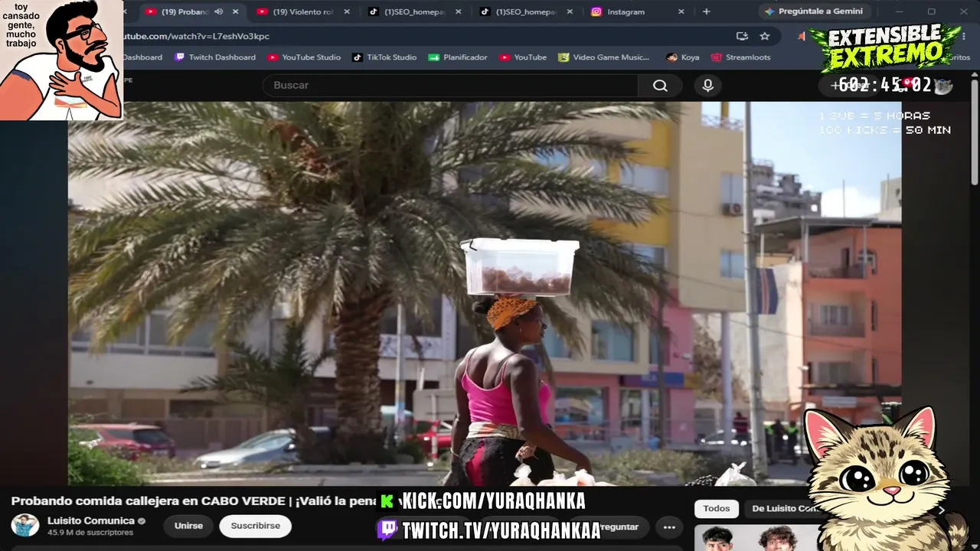Click the Unirse button
The height and width of the screenshot is (551, 980).
click(x=188, y=527)
